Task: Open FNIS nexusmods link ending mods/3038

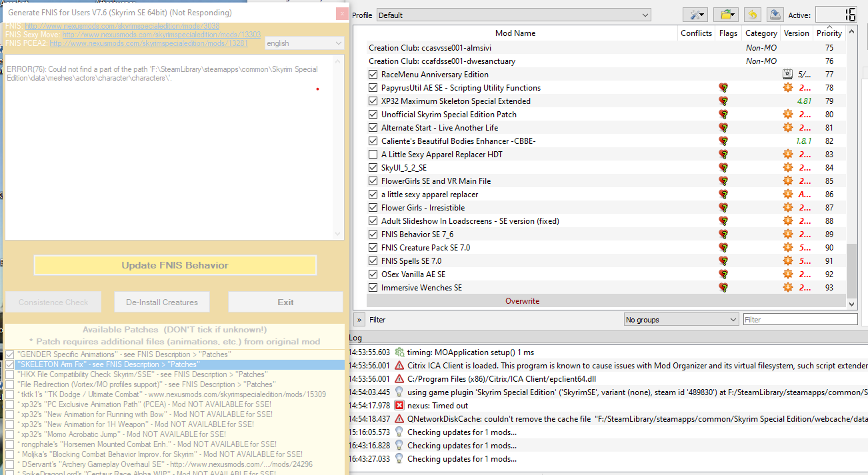Action: (122, 26)
